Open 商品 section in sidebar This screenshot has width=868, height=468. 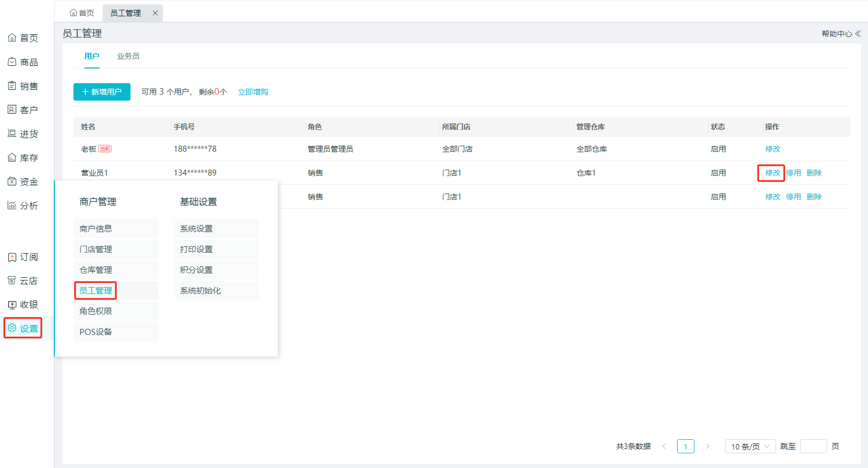tap(23, 62)
